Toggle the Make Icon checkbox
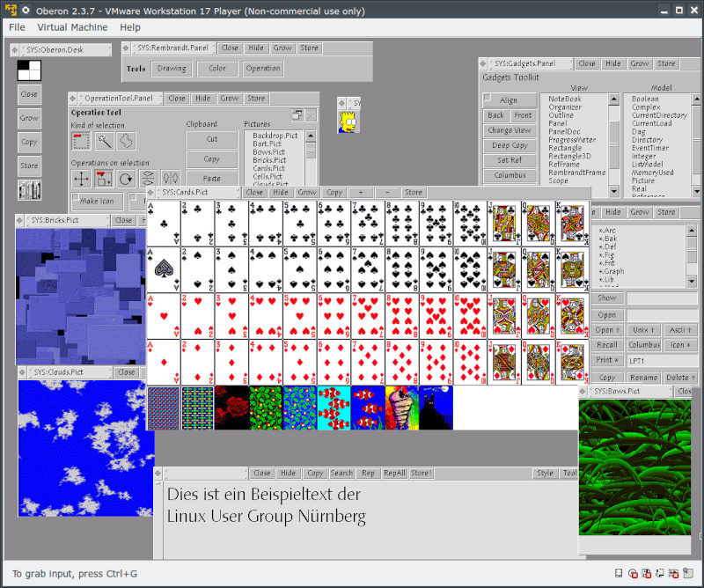Screen dimensions: 704x588 click(76, 197)
